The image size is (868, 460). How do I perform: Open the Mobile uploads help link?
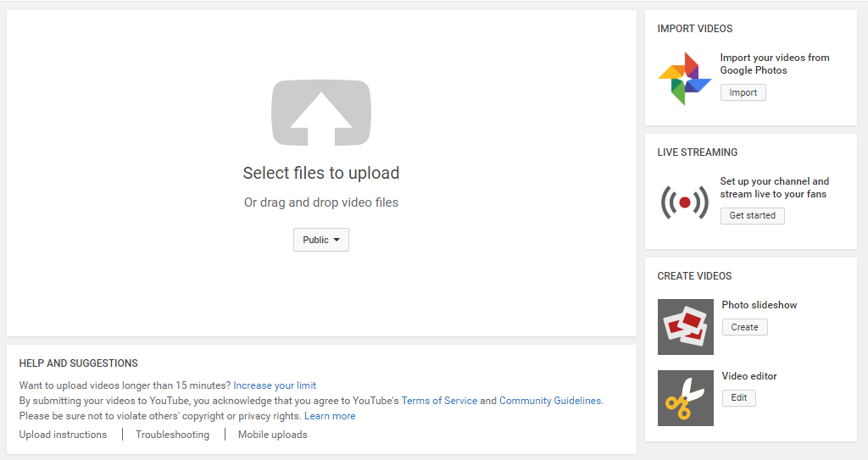point(272,435)
